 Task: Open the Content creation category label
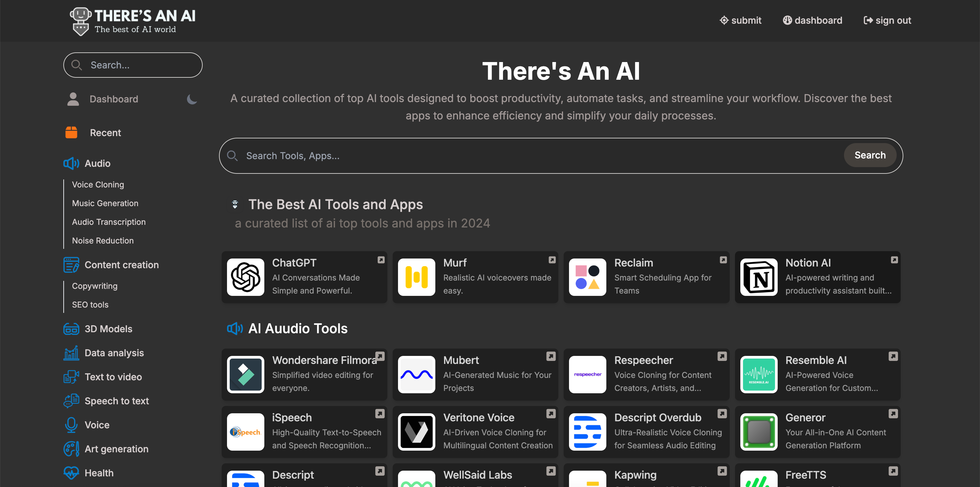click(x=122, y=265)
